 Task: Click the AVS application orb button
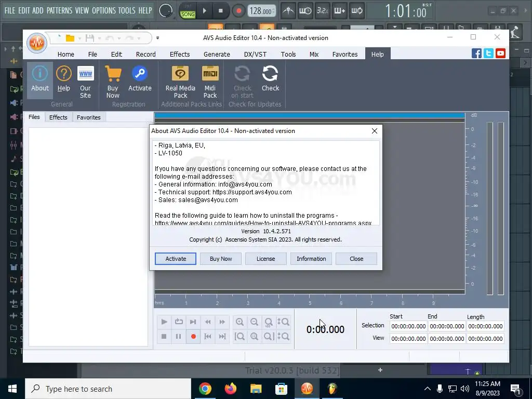point(37,43)
